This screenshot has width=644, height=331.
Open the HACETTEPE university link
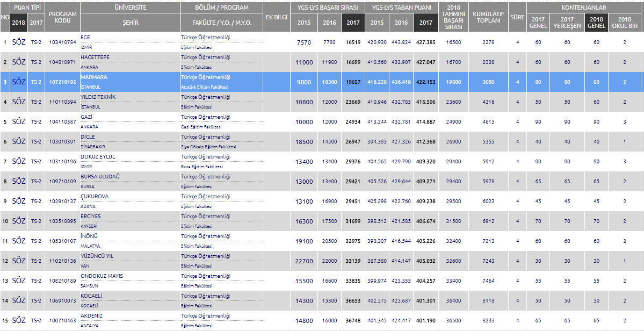pyautogui.click(x=95, y=57)
